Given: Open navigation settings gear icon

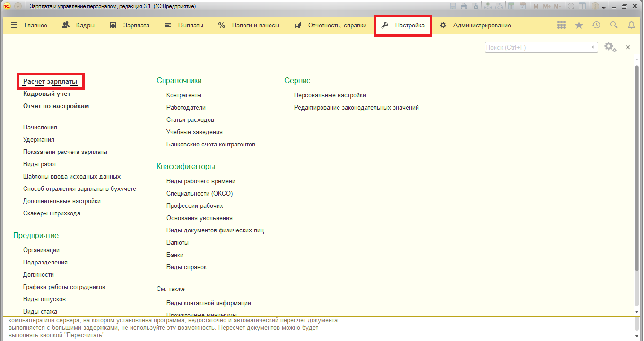Looking at the screenshot, I should coord(610,47).
